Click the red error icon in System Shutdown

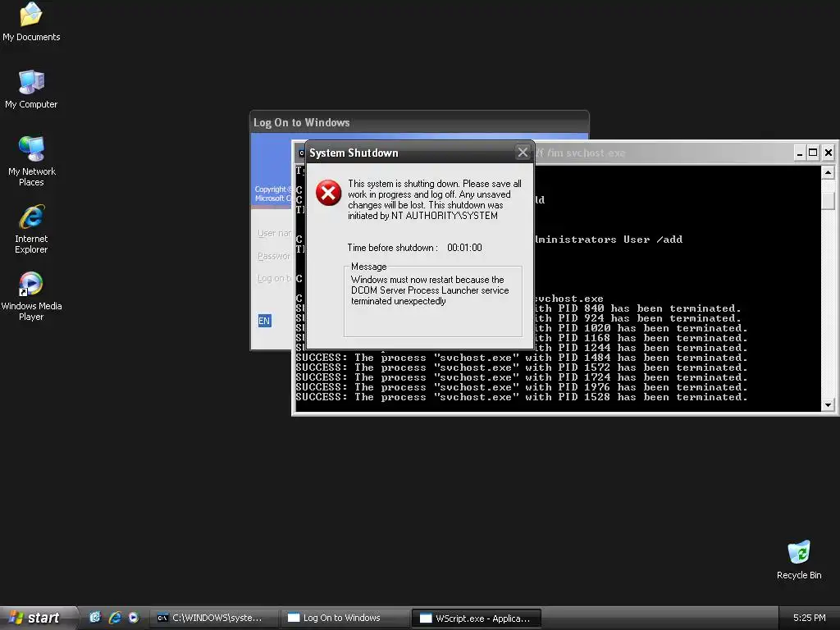(x=328, y=193)
